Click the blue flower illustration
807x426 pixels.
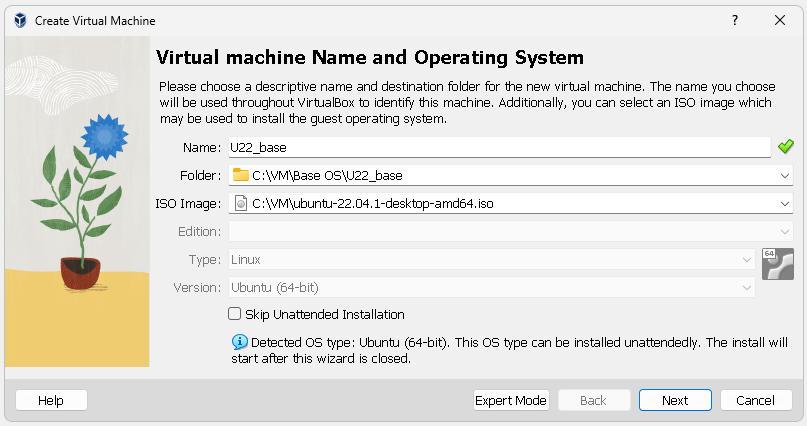point(104,137)
